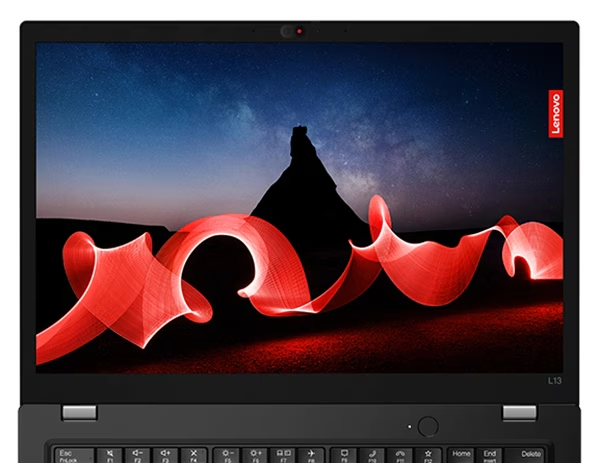Click the brightness down F5 key
The image size is (600, 463).
pyautogui.click(x=226, y=455)
